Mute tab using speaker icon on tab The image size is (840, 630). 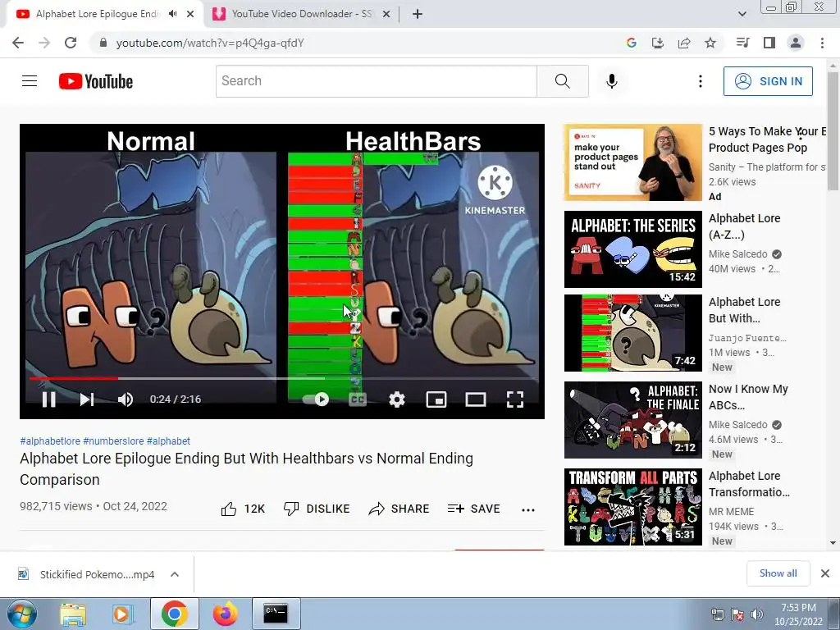pos(172,14)
